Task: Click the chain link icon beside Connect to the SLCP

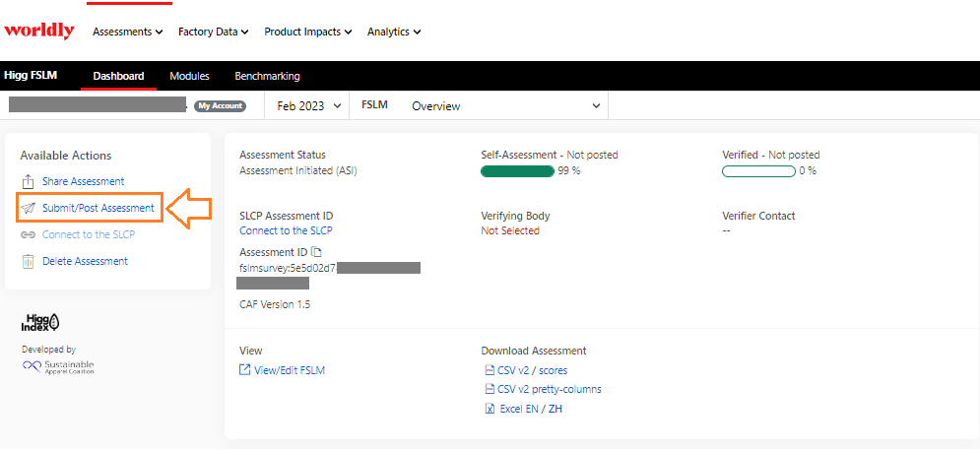Action: point(28,235)
